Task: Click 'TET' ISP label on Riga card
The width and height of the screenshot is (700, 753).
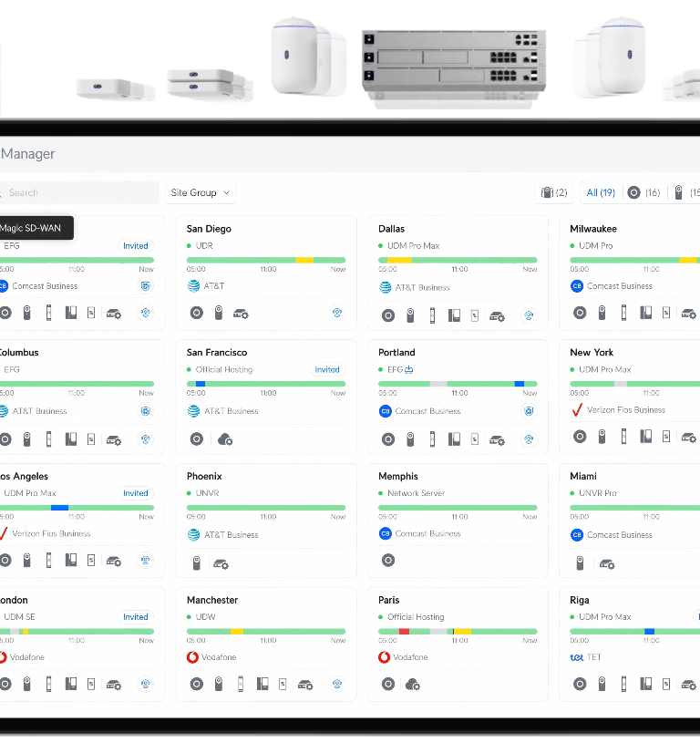Action: (594, 657)
